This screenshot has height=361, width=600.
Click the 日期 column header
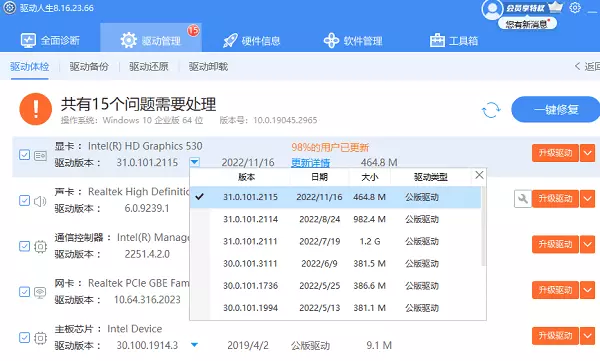(319, 177)
